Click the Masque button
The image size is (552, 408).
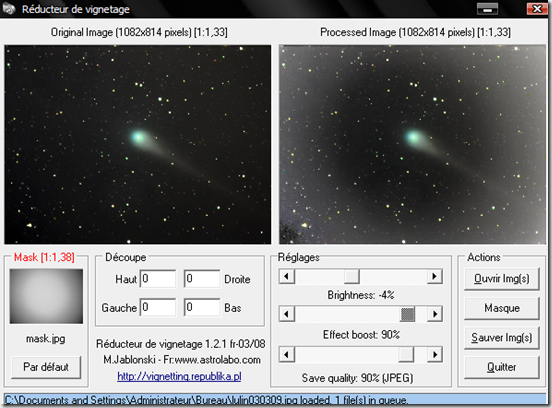(502, 308)
